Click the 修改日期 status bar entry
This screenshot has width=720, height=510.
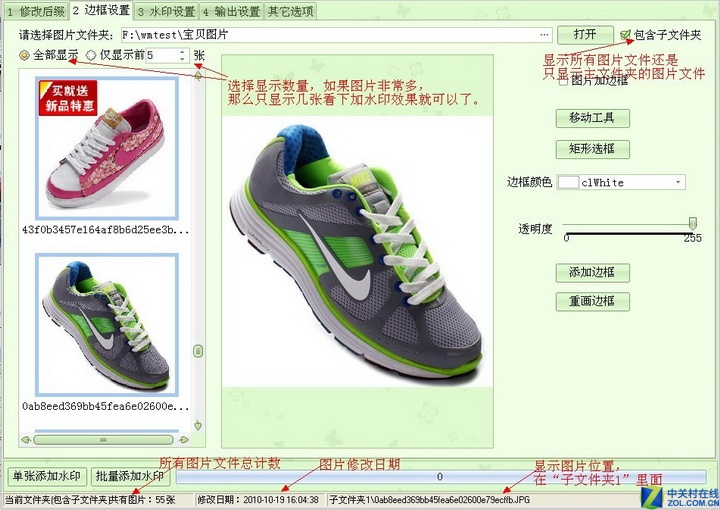(258, 500)
